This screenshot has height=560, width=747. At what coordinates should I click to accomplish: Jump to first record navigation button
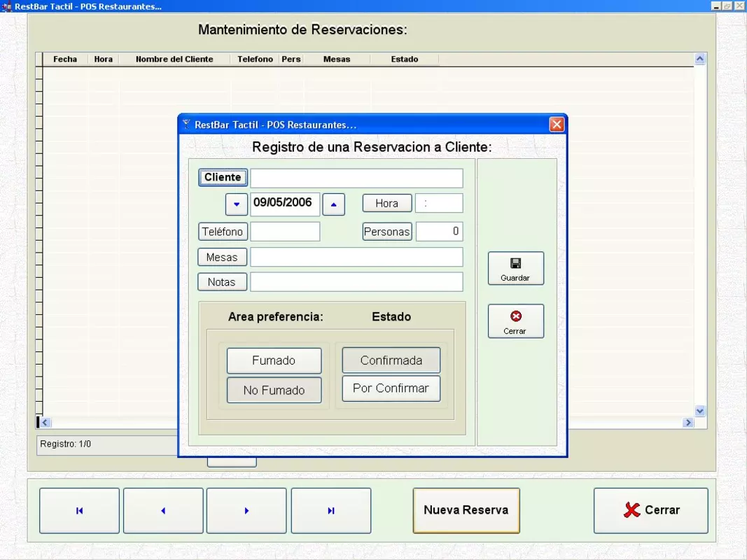tap(79, 510)
